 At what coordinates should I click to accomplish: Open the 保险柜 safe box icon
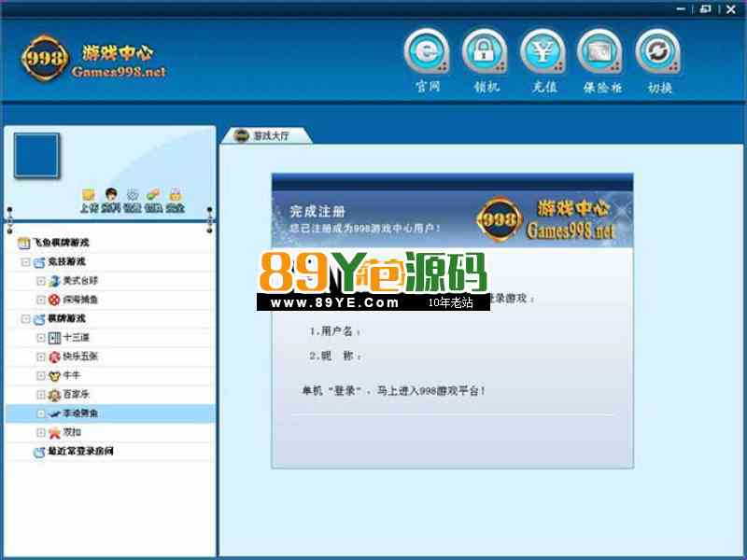click(599, 52)
